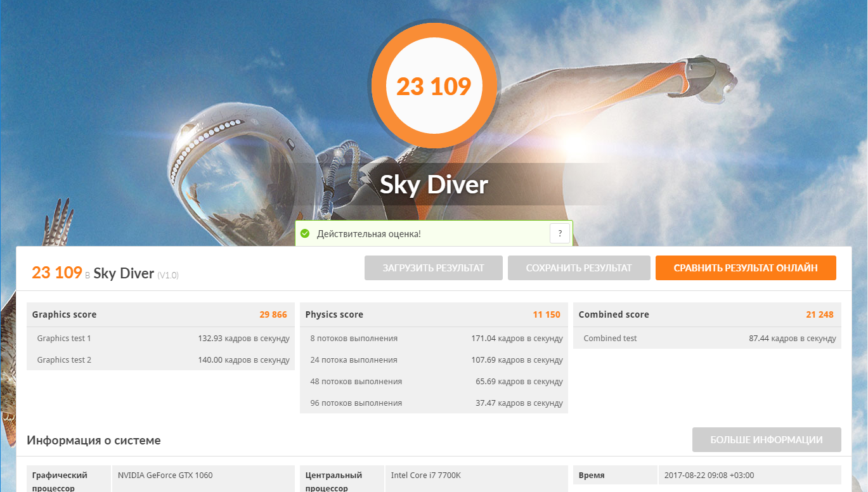868x492 pixels.
Task: Select the 87.44 кадров в секунду value
Action: [793, 339]
